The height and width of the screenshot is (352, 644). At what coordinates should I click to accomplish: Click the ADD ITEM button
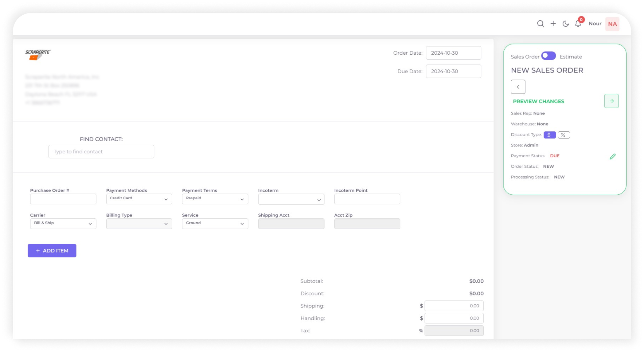[52, 250]
